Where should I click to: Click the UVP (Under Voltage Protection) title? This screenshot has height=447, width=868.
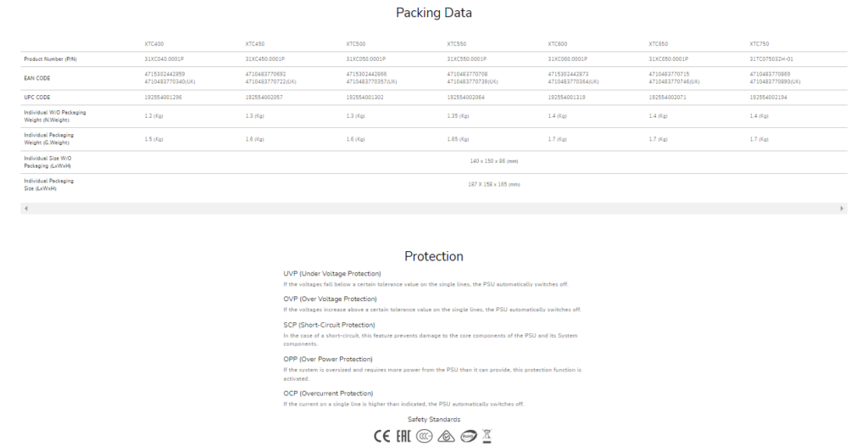[x=332, y=274]
